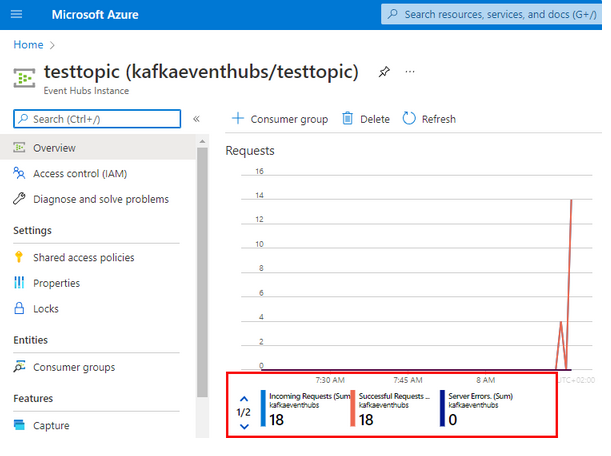This screenshot has width=611, height=456.
Task: Click the Overview icon in sidebar
Action: click(19, 147)
